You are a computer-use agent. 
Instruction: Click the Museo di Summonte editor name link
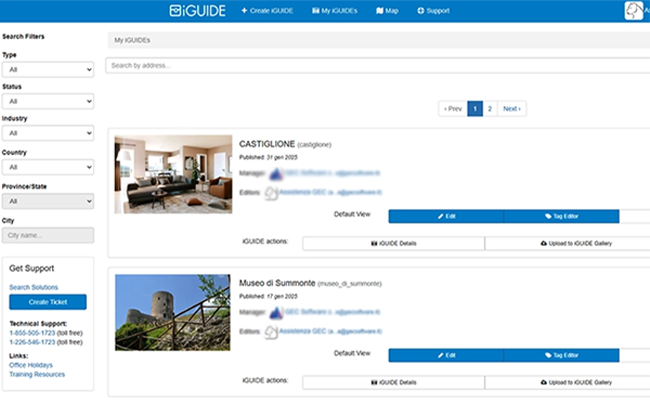(x=330, y=331)
